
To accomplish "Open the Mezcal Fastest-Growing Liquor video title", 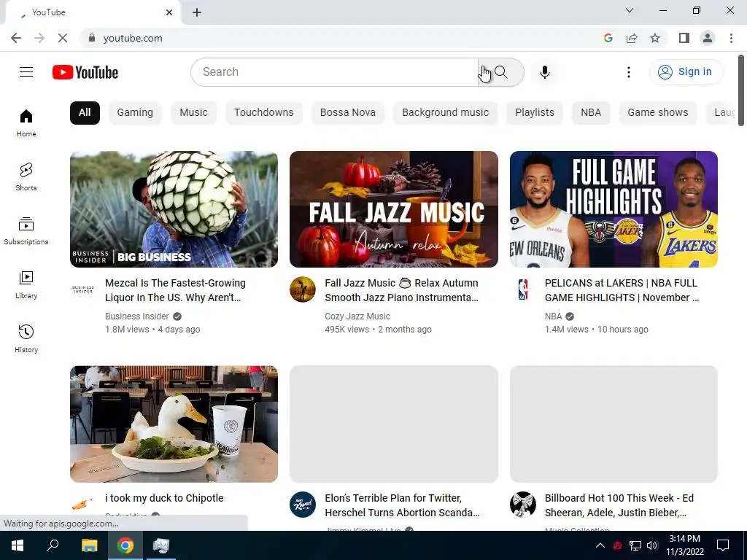I will [x=175, y=290].
